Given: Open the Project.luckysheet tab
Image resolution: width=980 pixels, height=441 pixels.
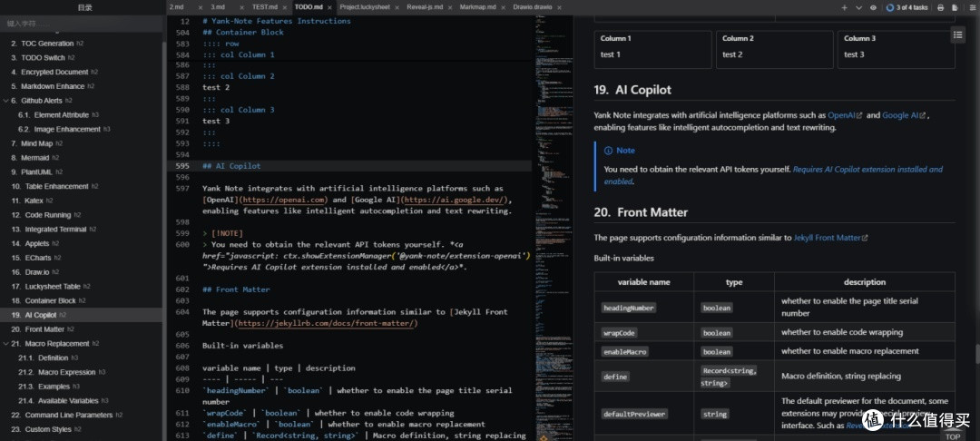Looking at the screenshot, I should [x=367, y=7].
